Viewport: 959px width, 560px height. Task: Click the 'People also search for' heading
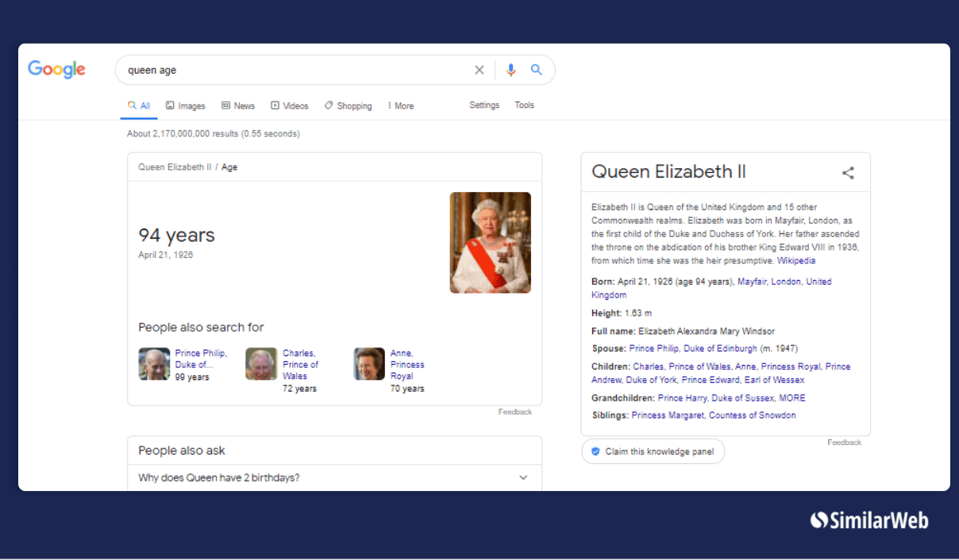pos(201,328)
